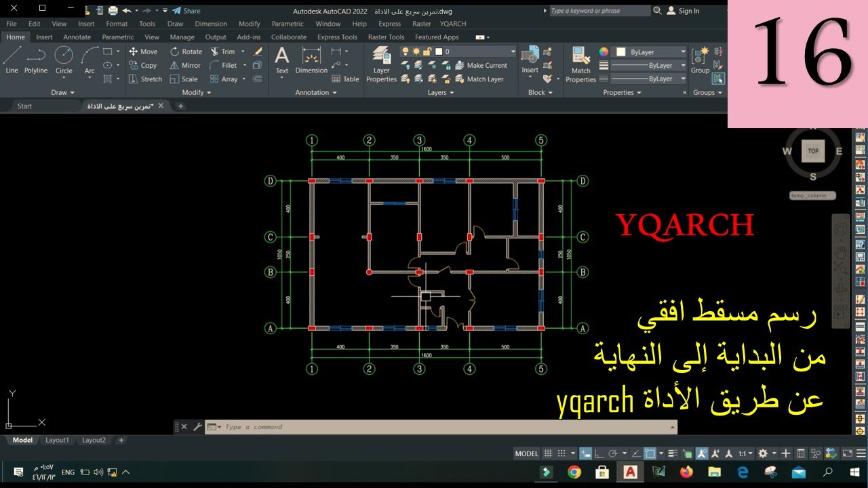This screenshot has width=868, height=488.
Task: Expand the Draw panel
Action: click(62, 93)
